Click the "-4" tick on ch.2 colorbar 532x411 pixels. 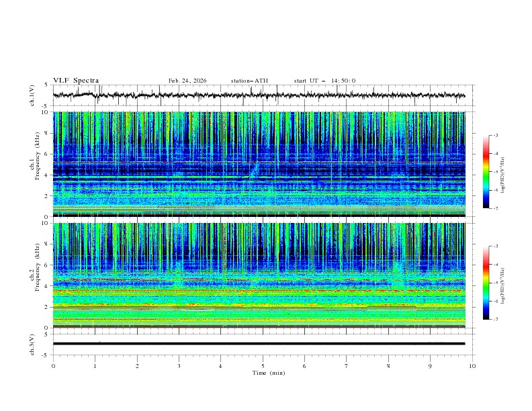click(496, 265)
